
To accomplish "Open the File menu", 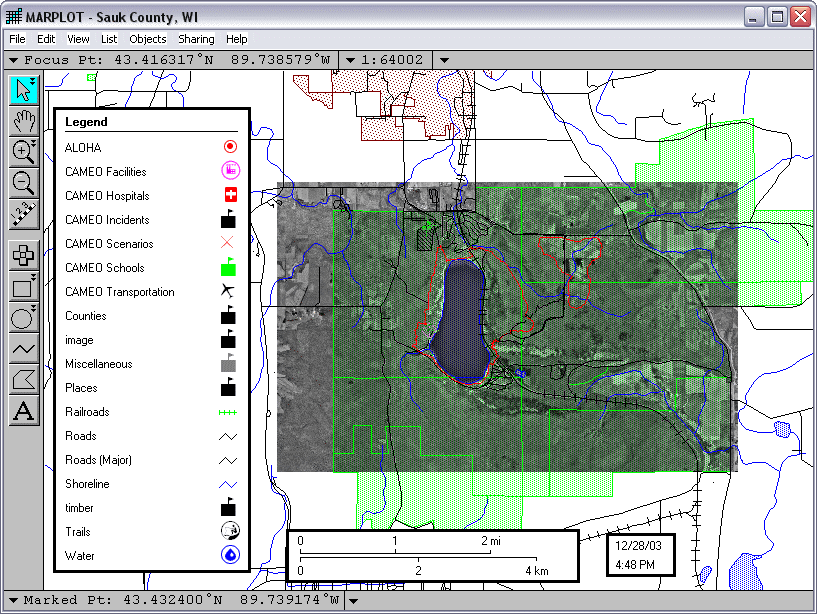I will point(17,39).
